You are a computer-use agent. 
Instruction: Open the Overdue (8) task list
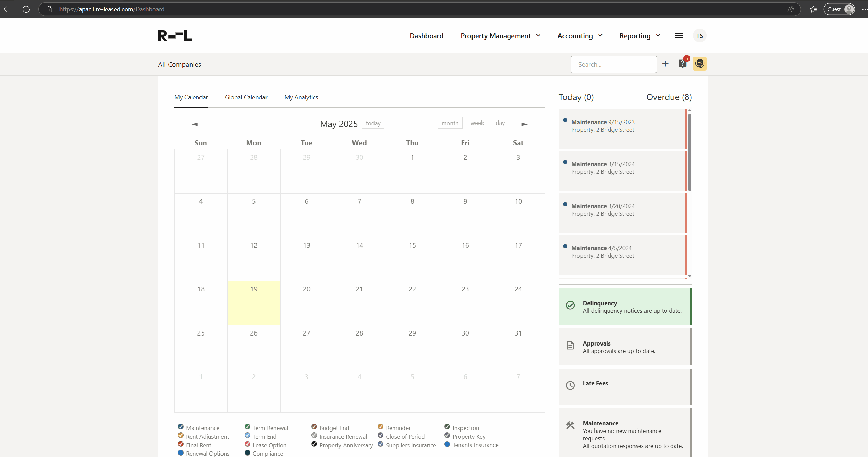[x=669, y=97]
